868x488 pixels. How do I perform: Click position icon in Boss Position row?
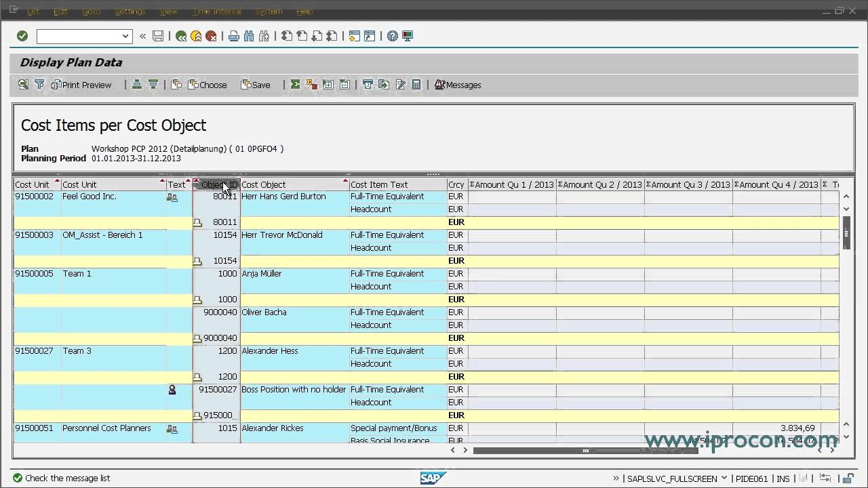pyautogui.click(x=172, y=390)
